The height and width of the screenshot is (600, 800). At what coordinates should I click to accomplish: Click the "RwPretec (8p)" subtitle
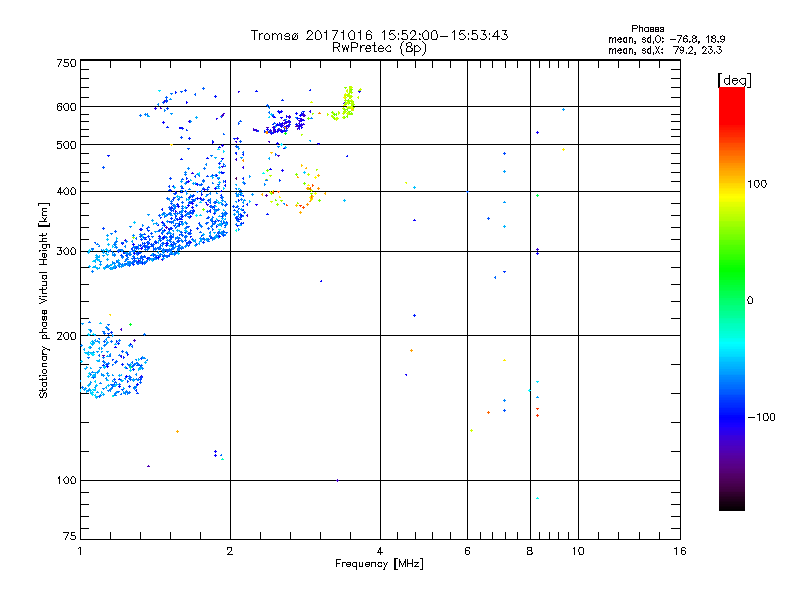(x=379, y=47)
